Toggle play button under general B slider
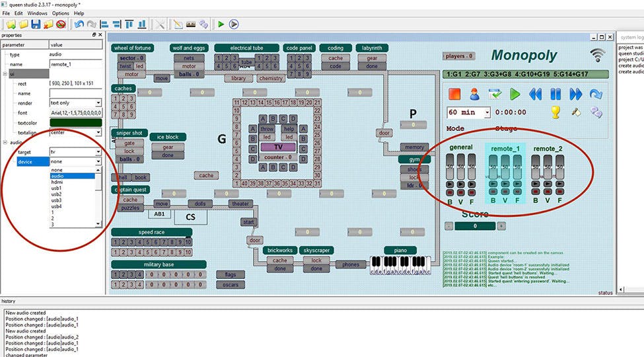Viewport: 644px width, 357px height. click(x=450, y=184)
